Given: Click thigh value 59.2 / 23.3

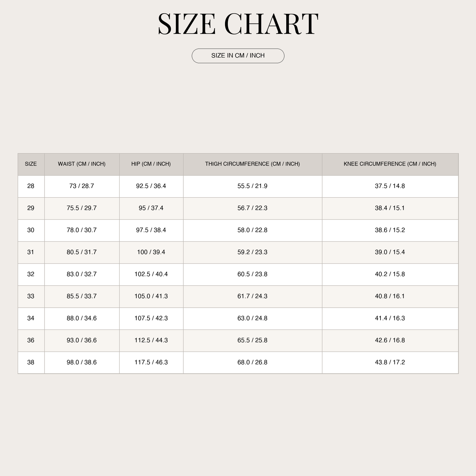Looking at the screenshot, I should click(253, 252).
